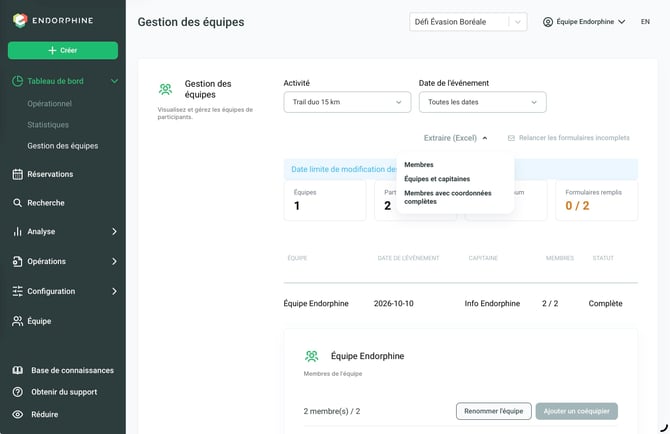
Task: Expand the Configuration menu chevron
Action: point(114,291)
